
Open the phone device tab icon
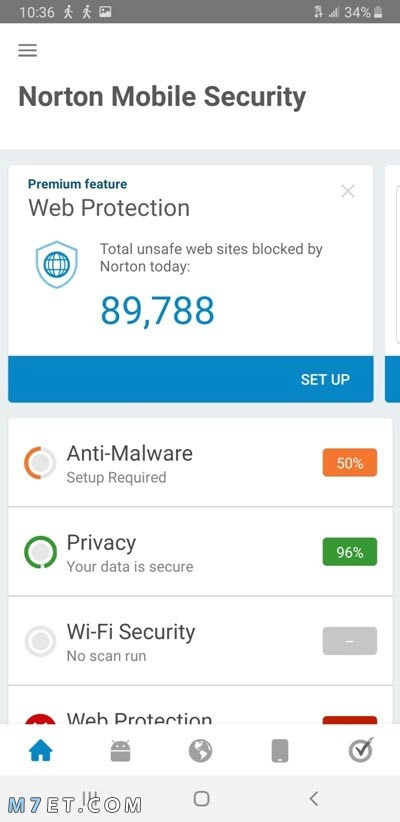[280, 751]
